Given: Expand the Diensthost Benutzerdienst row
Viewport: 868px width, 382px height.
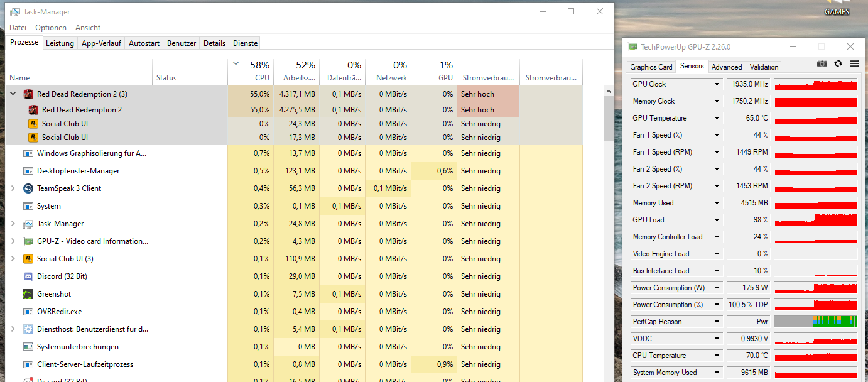Looking at the screenshot, I should pyautogui.click(x=13, y=329).
